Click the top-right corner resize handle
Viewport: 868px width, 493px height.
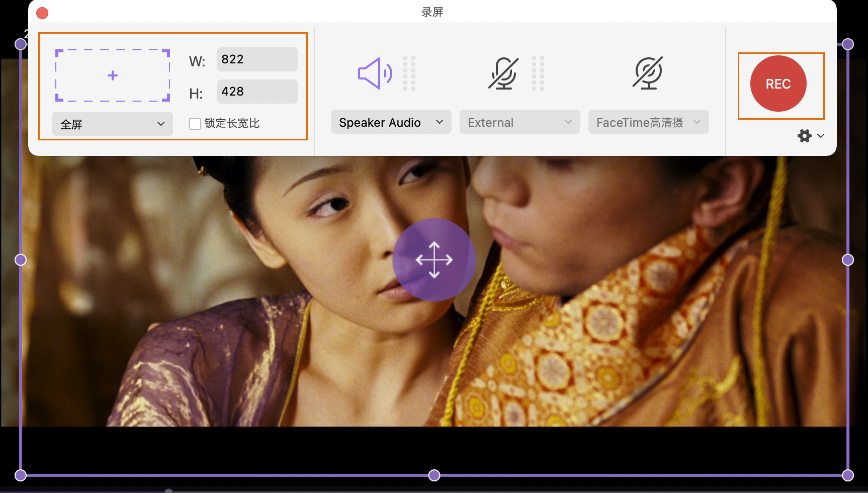[848, 44]
